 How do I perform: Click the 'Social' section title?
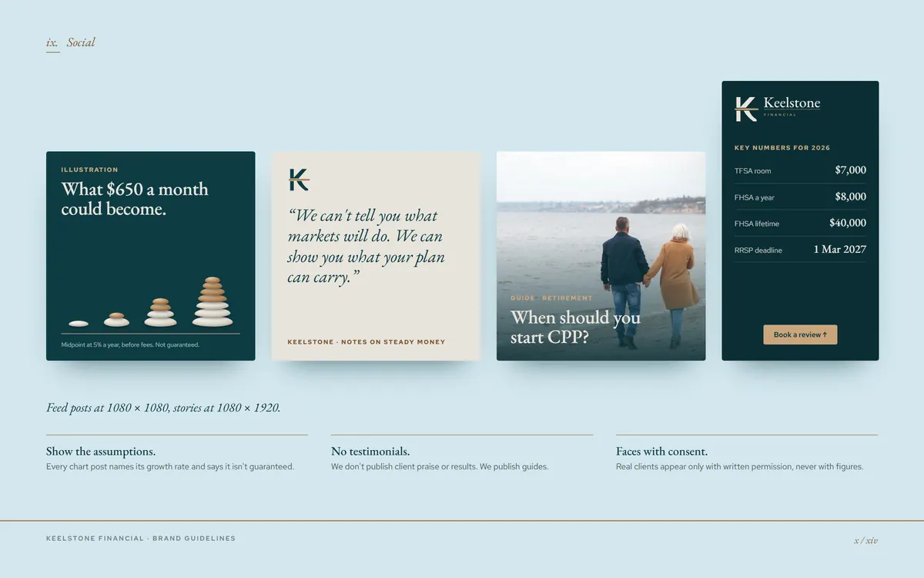click(x=81, y=42)
